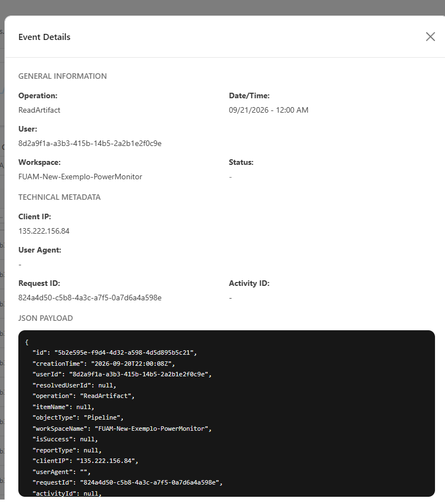Click the "objectType": "Pipeline" JSON line
This screenshot has width=445, height=504.
pos(78,417)
